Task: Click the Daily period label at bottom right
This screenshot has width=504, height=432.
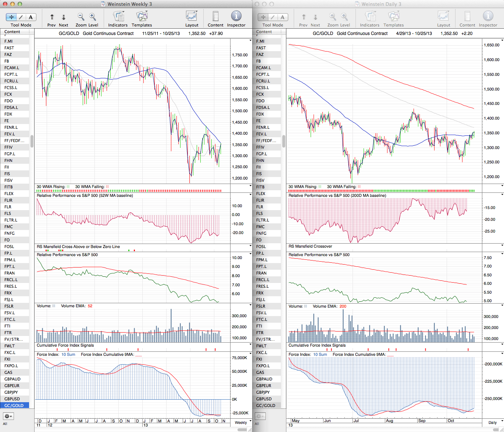Action: 492,422
